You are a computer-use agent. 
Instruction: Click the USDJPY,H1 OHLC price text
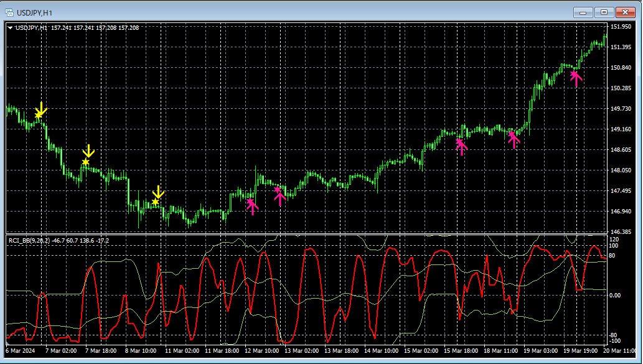95,27
